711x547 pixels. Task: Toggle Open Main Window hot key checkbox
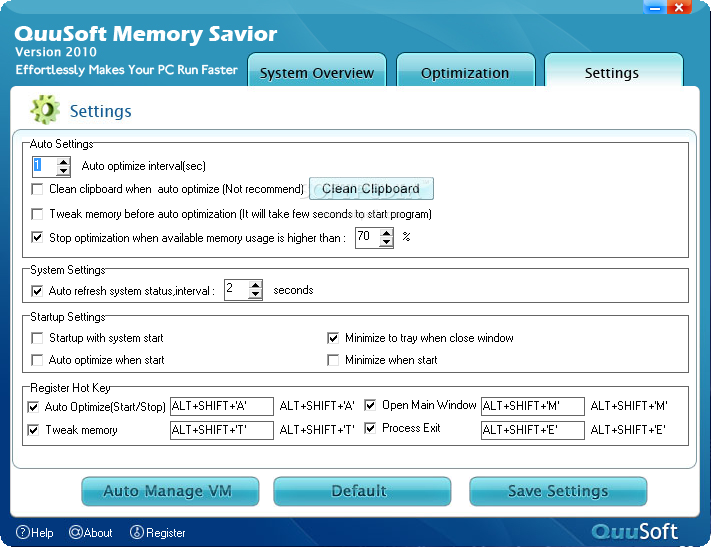[370, 405]
